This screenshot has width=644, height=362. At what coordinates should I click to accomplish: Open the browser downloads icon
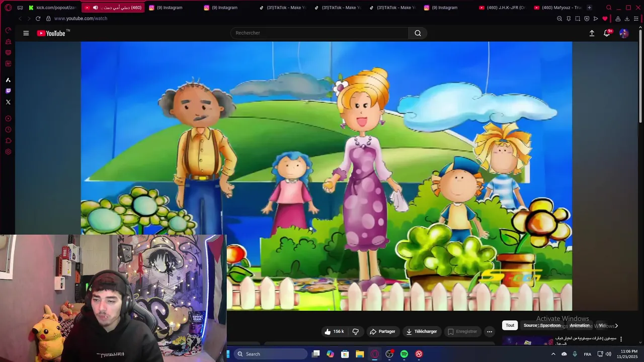point(627,19)
